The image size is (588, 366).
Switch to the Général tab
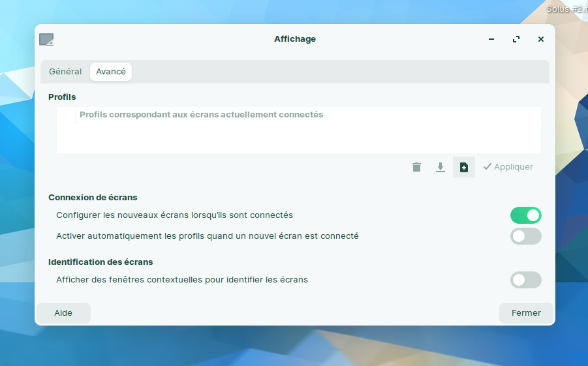(x=65, y=72)
